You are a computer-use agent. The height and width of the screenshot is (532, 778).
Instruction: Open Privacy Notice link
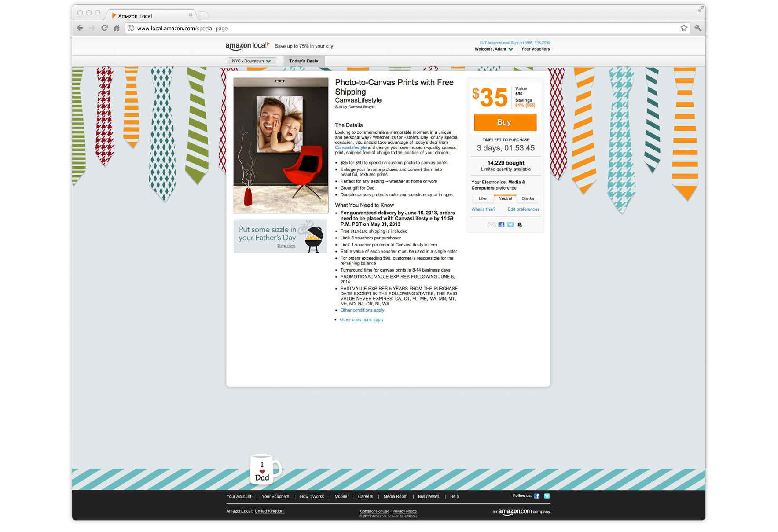(x=404, y=511)
